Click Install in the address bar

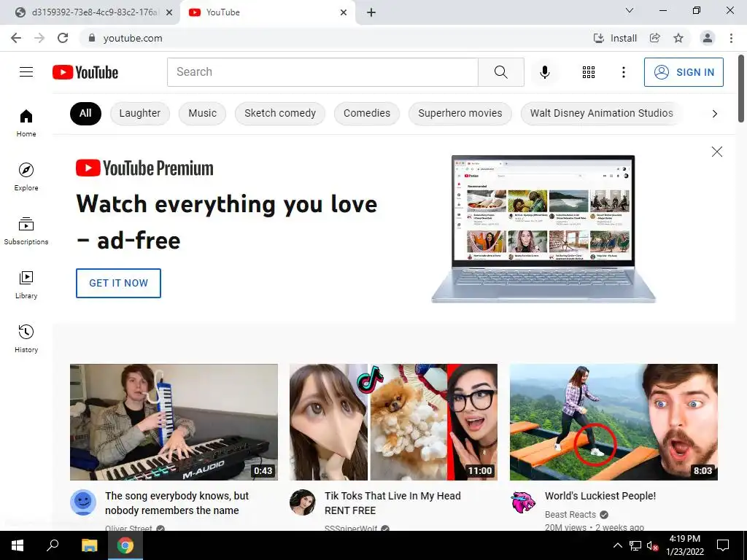615,38
